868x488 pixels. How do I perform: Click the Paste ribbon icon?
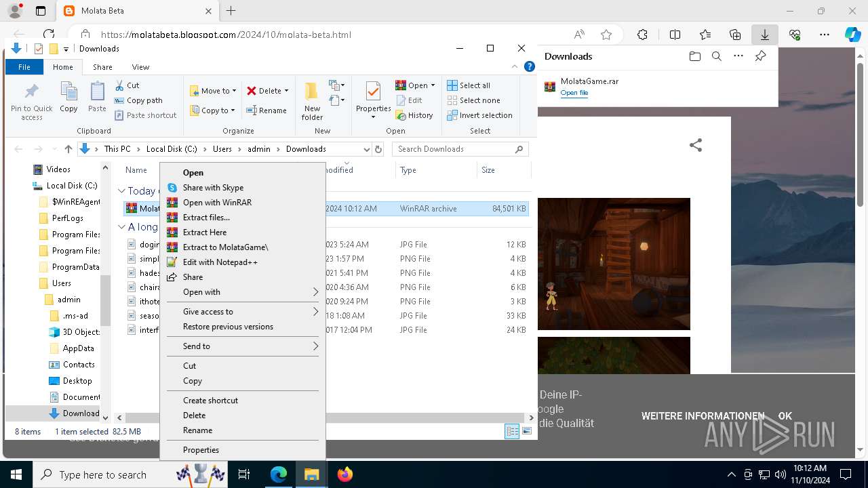click(97, 98)
